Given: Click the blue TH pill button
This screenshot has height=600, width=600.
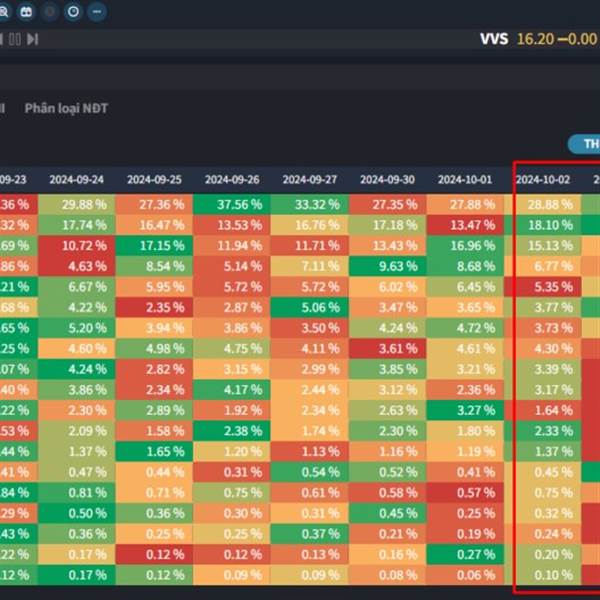Looking at the screenshot, I should 585,144.
